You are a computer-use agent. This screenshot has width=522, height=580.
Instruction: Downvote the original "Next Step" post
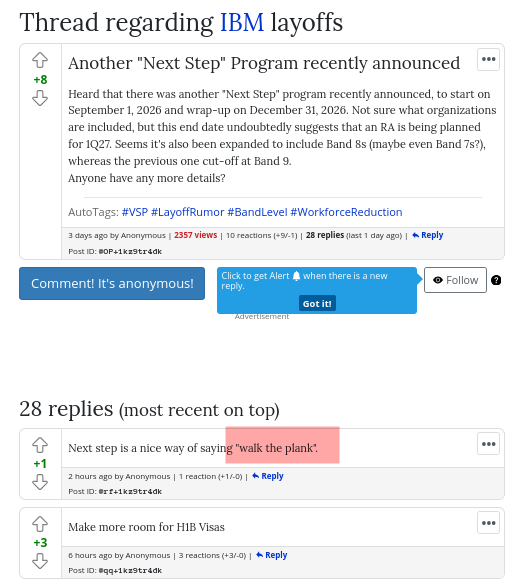pos(40,99)
